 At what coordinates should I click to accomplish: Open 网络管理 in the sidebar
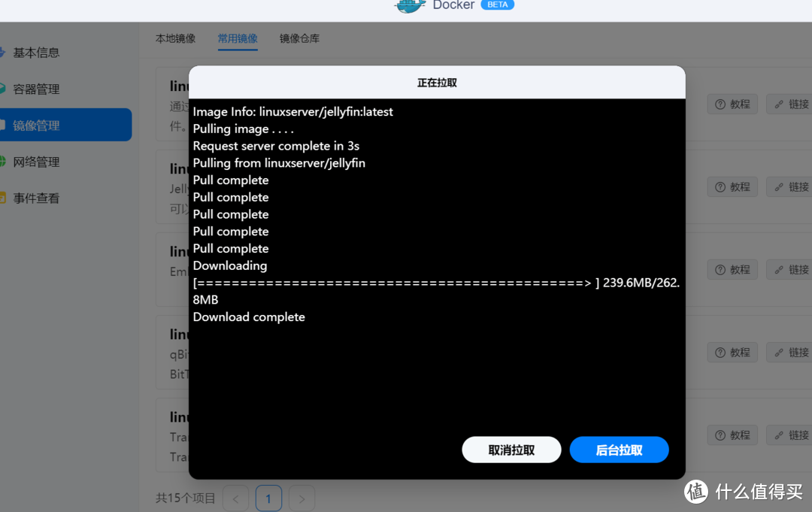coord(35,162)
